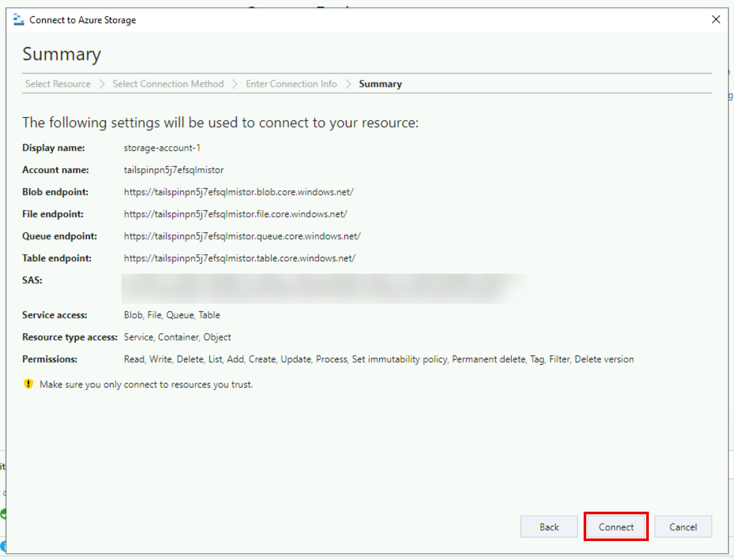Click the chevron after Select Connection Method
734x560 pixels.
pyautogui.click(x=235, y=84)
